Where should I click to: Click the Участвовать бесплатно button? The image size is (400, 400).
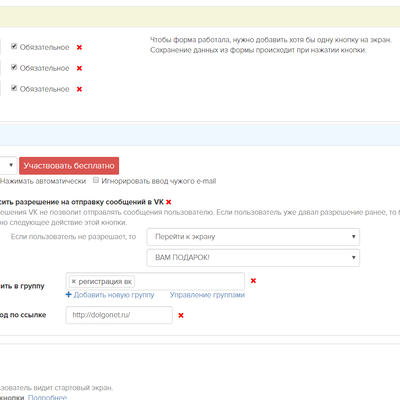[69, 166]
